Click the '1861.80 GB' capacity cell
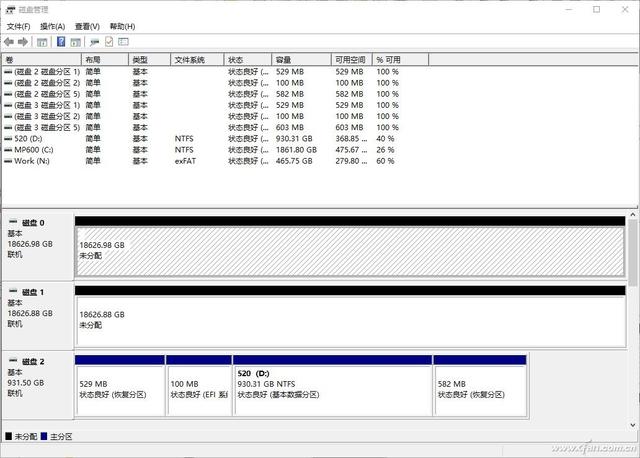The width and height of the screenshot is (640, 458). tap(296, 150)
